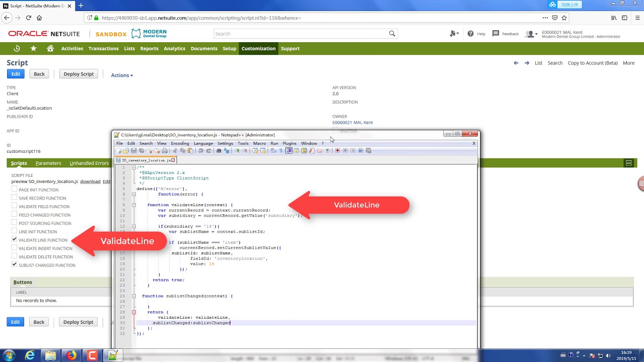
Task: Go to NetSuite Home icon
Action: (x=50, y=48)
